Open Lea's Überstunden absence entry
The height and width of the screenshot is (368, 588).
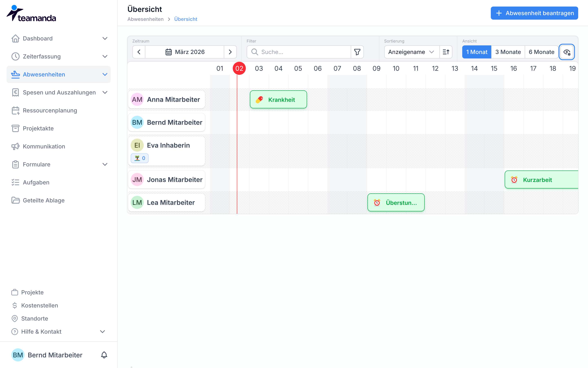point(396,202)
